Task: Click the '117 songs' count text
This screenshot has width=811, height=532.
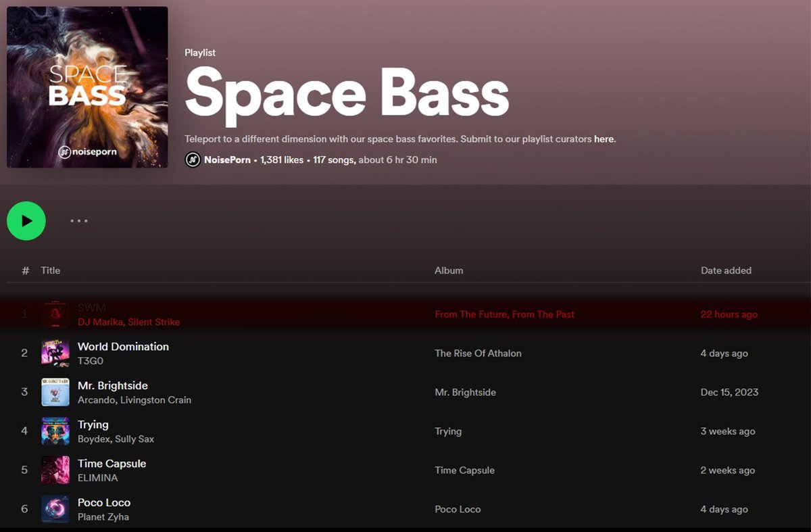Action: coord(335,160)
